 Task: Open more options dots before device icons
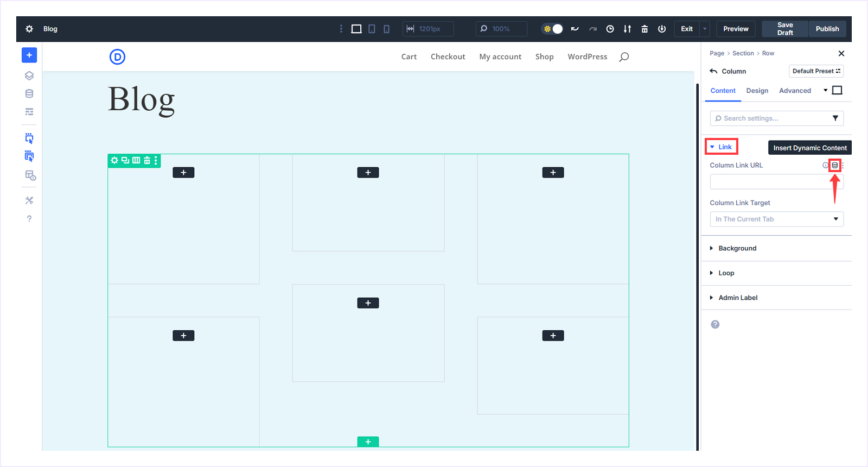341,29
